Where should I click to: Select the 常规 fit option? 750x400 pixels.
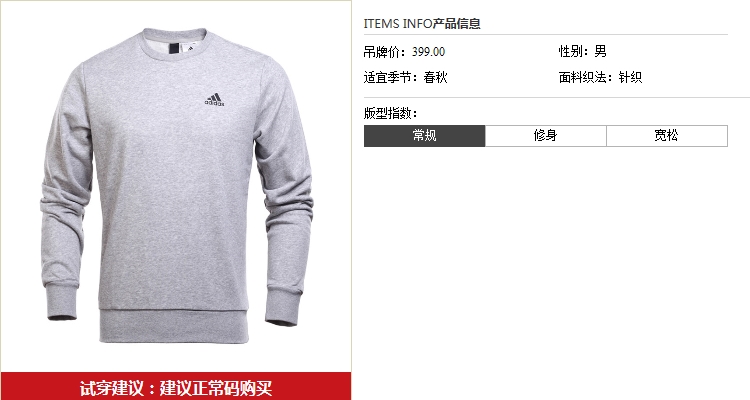click(424, 136)
